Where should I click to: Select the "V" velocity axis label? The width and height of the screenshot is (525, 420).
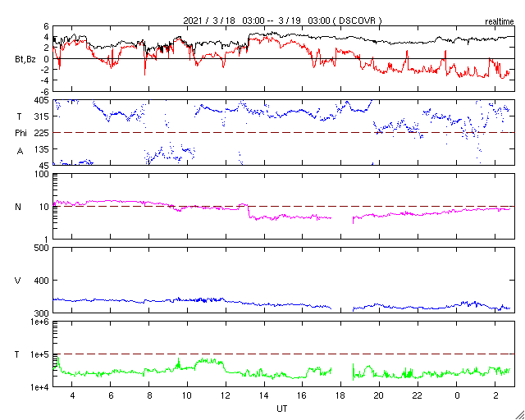click(18, 281)
